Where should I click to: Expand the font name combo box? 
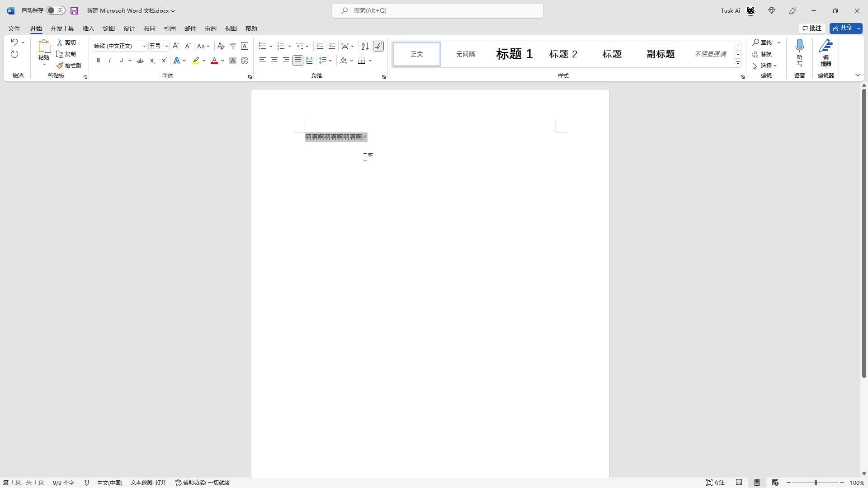tap(144, 46)
